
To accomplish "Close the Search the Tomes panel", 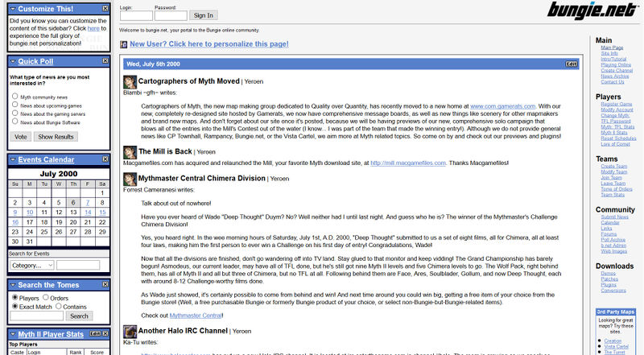I will 105,285.
